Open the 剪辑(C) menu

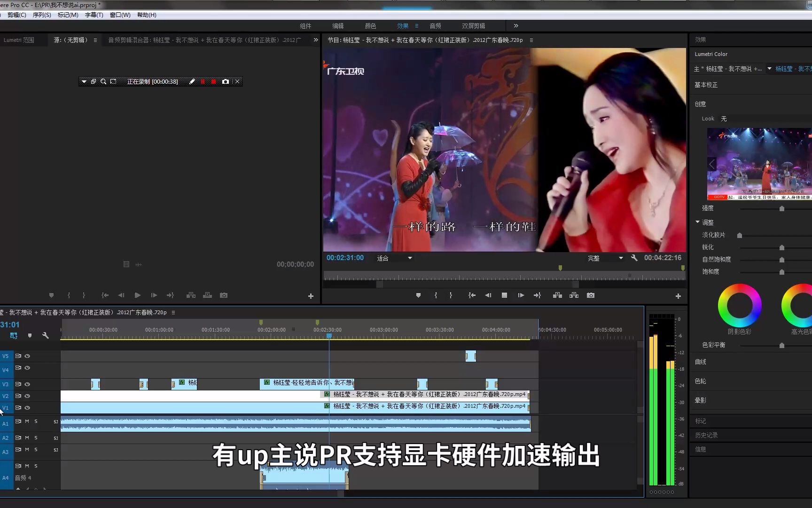coord(17,15)
